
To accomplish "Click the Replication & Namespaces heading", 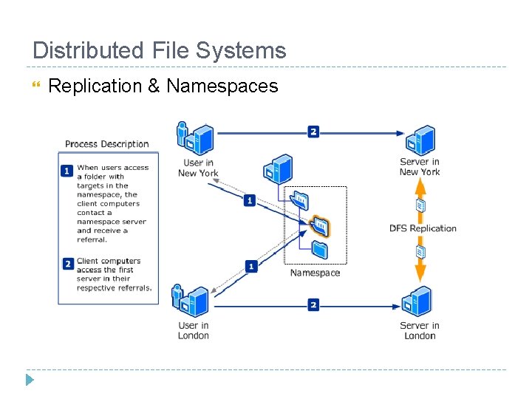I will click(163, 86).
